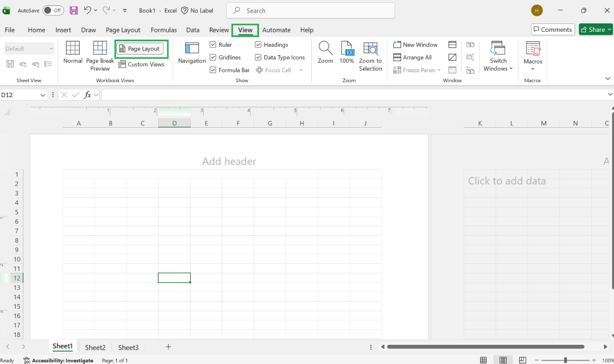Image resolution: width=614 pixels, height=364 pixels.
Task: Toggle the Gridlines checkbox
Action: pyautogui.click(x=213, y=57)
